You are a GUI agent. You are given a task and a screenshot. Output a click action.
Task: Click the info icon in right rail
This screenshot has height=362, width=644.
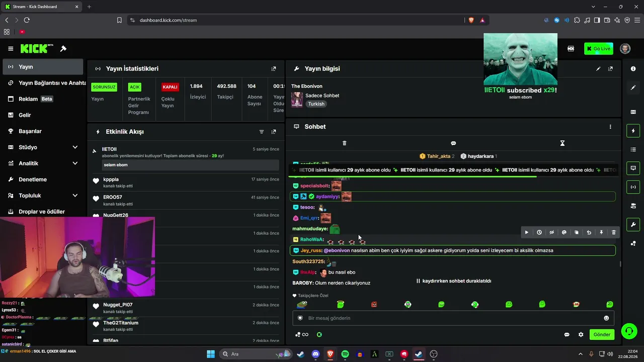tap(633, 69)
